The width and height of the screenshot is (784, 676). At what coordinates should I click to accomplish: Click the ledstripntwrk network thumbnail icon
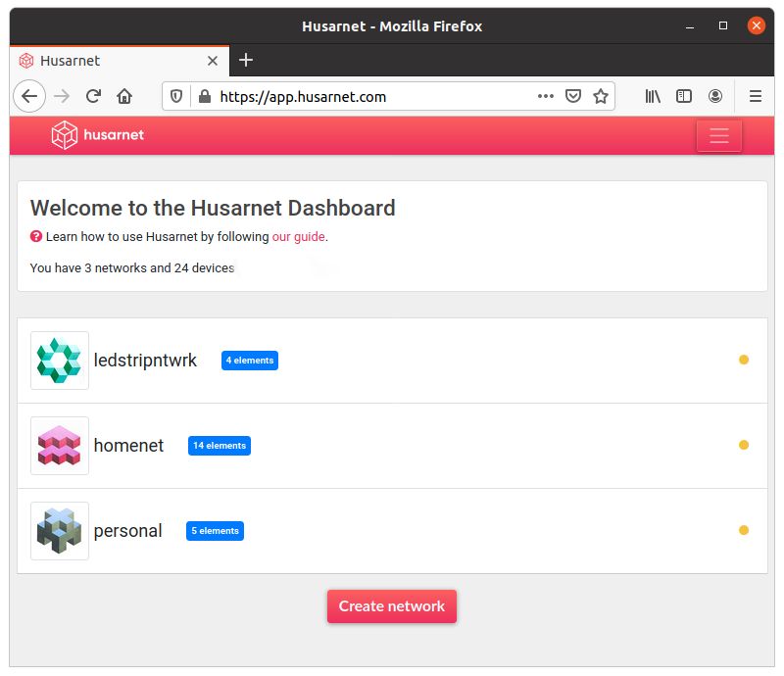(x=59, y=360)
